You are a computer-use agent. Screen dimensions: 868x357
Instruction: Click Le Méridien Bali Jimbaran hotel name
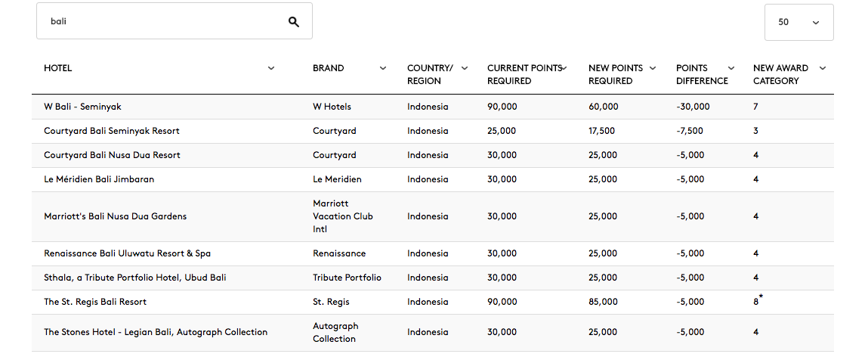pos(99,179)
